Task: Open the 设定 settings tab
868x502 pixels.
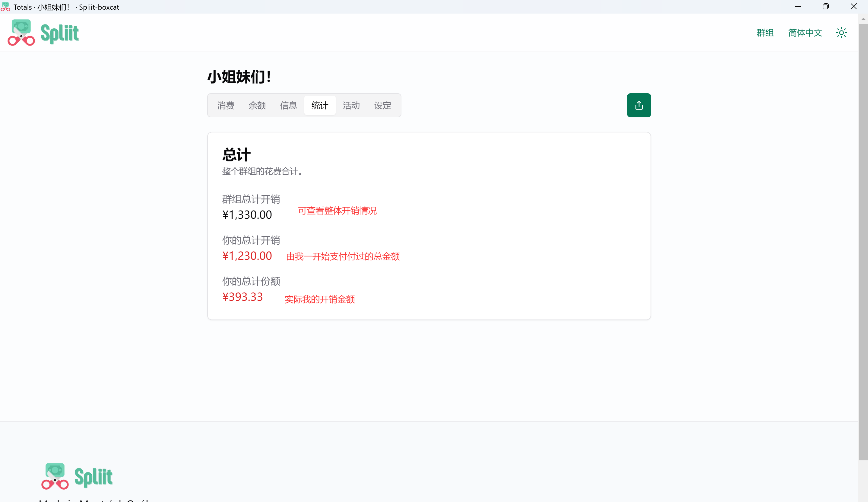Action: (x=383, y=105)
